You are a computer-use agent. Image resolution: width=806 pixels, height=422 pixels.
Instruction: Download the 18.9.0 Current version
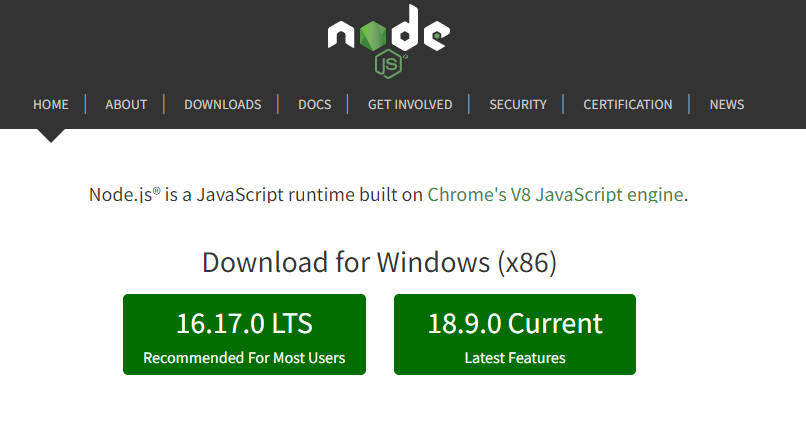[x=515, y=324]
